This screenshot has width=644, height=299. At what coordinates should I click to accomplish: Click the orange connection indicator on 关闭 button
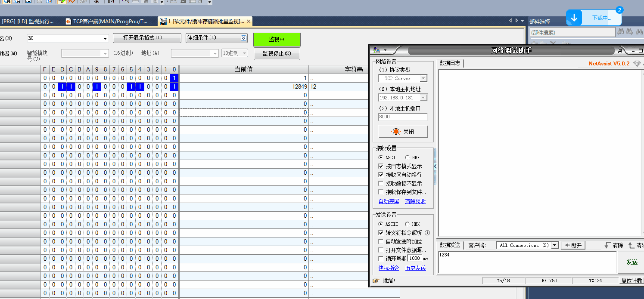(x=396, y=132)
